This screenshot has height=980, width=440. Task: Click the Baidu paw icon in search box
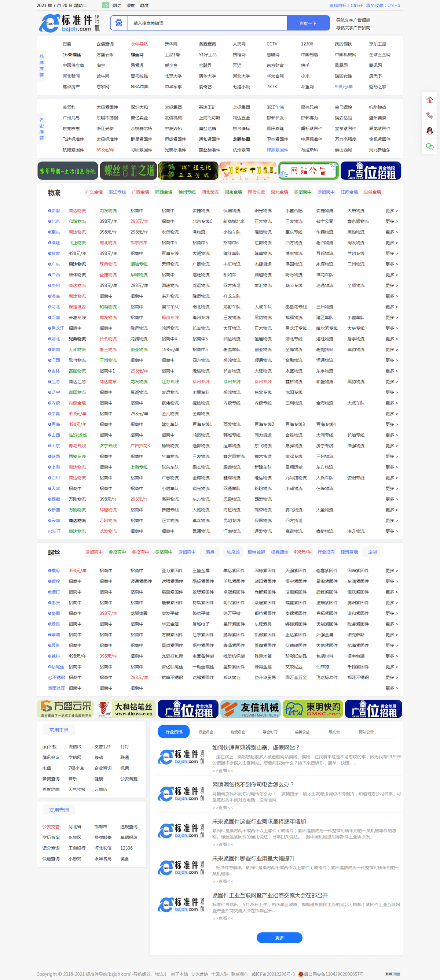pos(119,23)
